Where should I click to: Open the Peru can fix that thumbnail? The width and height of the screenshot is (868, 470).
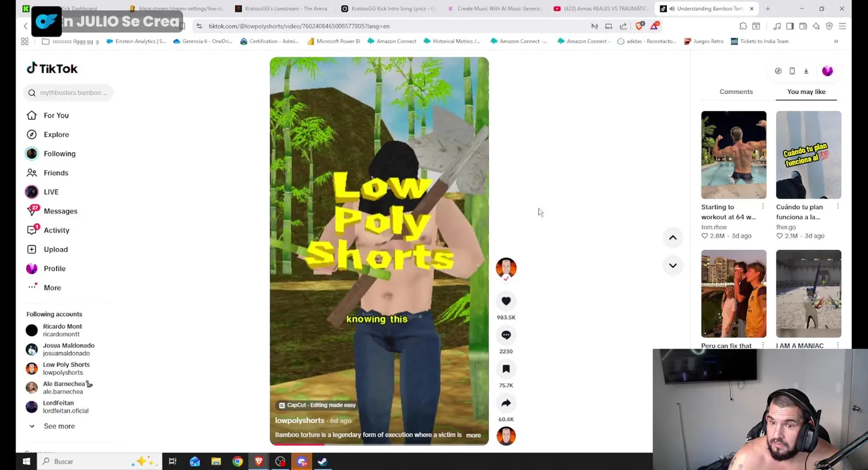point(733,294)
